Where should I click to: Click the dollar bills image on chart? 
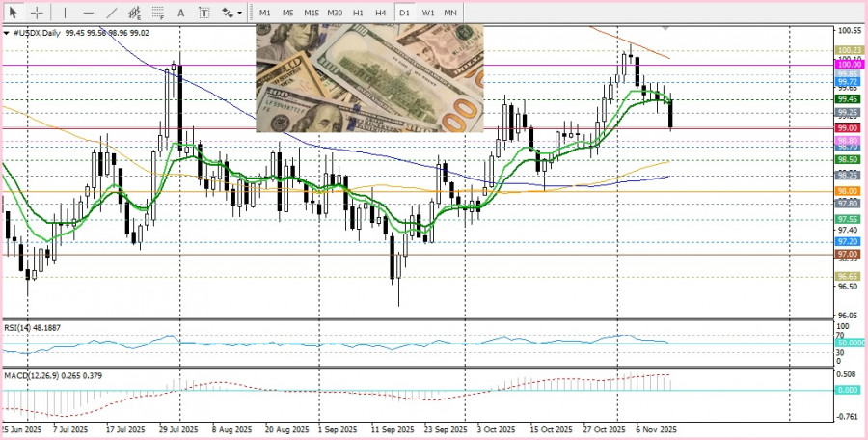pyautogui.click(x=369, y=78)
